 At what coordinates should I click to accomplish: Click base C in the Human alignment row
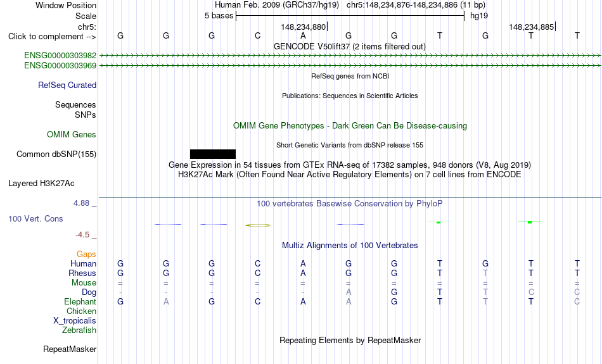point(258,263)
